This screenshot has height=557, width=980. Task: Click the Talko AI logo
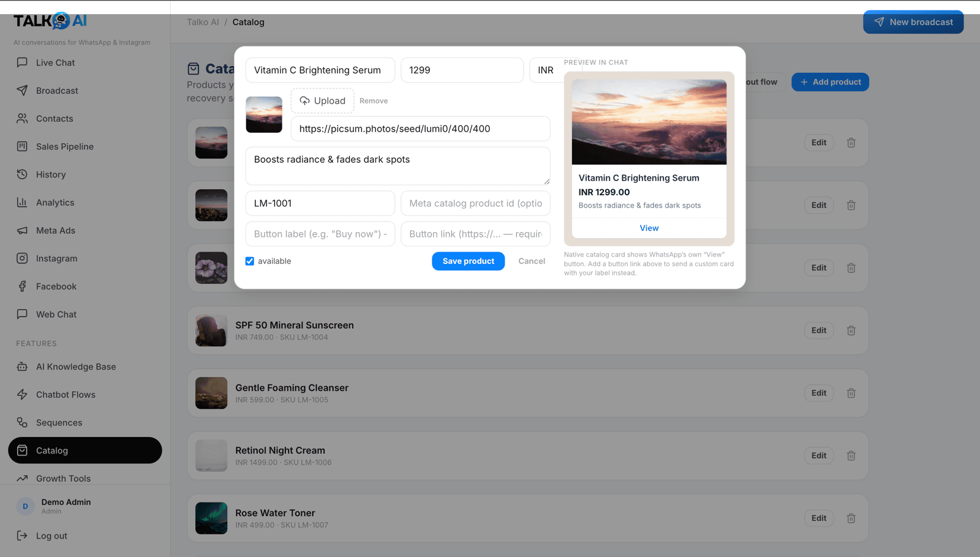(50, 21)
